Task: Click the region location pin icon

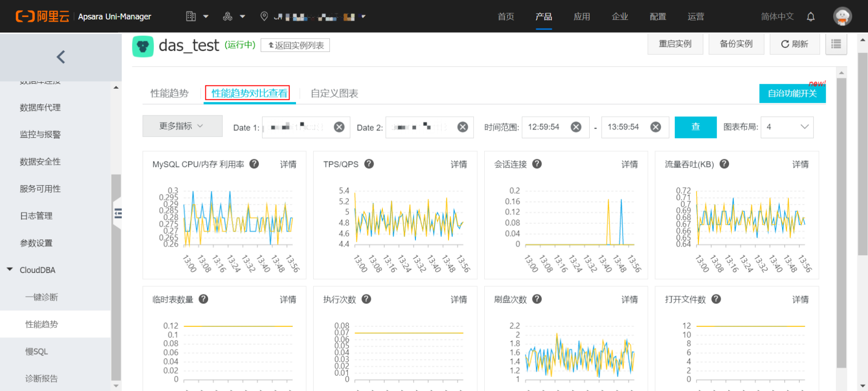Action: pyautogui.click(x=264, y=16)
